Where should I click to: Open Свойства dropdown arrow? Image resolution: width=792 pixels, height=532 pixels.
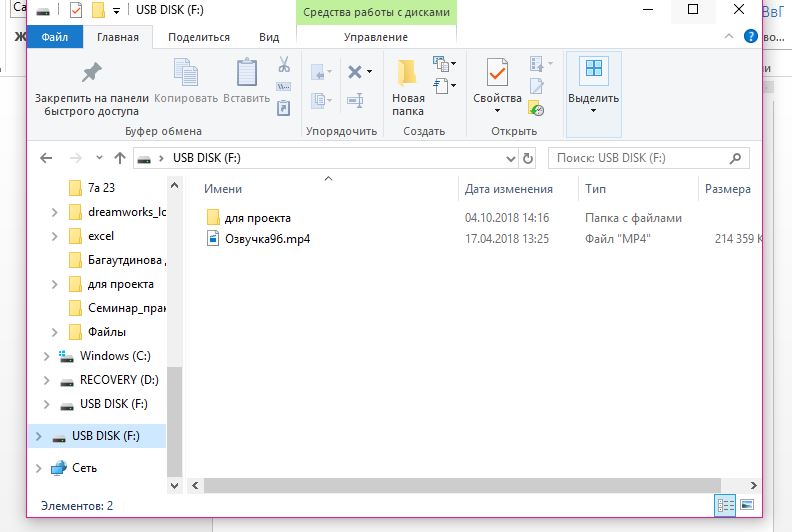click(x=497, y=110)
